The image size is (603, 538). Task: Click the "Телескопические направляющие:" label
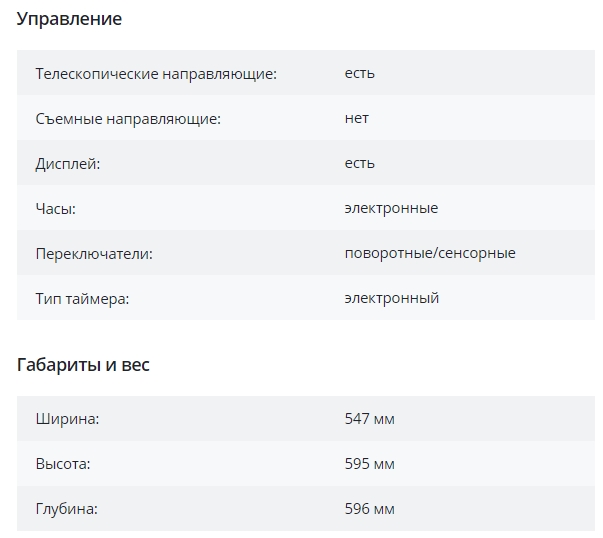[x=156, y=73]
